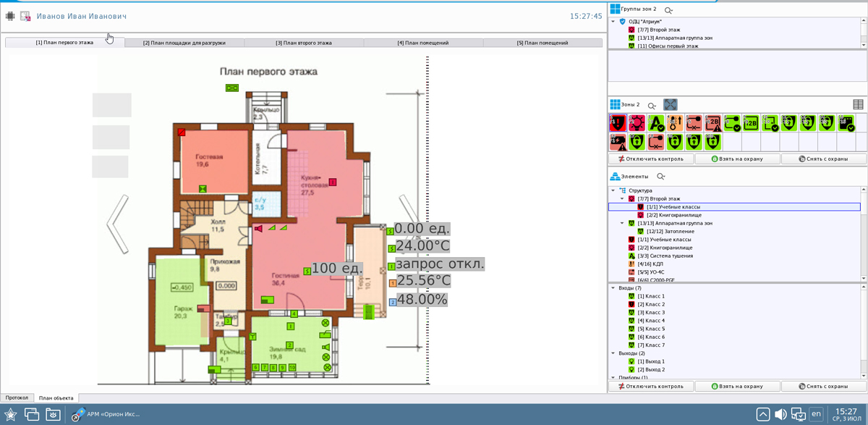Click the fit-to-view expand icon beside Зоны 2

tap(671, 105)
